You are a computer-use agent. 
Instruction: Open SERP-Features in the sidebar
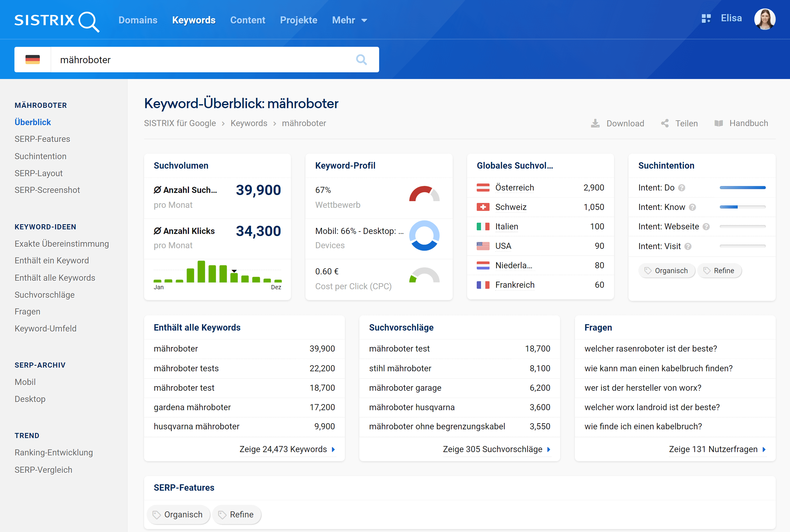point(42,139)
